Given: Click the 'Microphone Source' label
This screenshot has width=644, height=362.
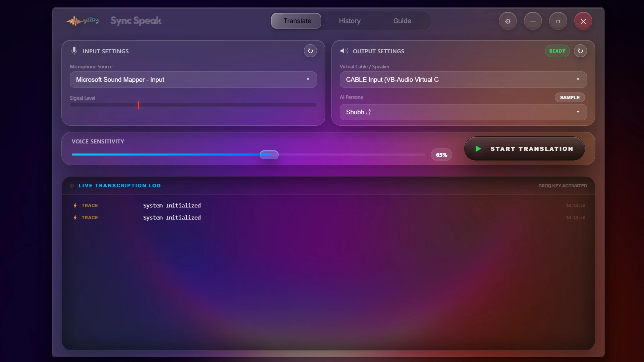Looking at the screenshot, I should click(x=91, y=67).
